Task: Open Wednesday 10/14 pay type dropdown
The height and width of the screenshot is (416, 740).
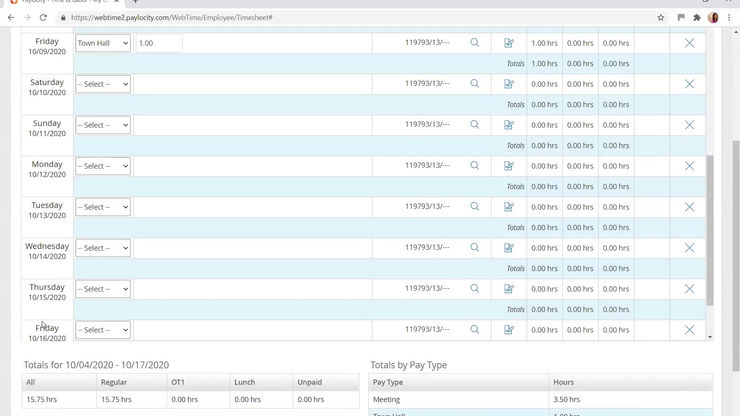Action: pyautogui.click(x=103, y=248)
